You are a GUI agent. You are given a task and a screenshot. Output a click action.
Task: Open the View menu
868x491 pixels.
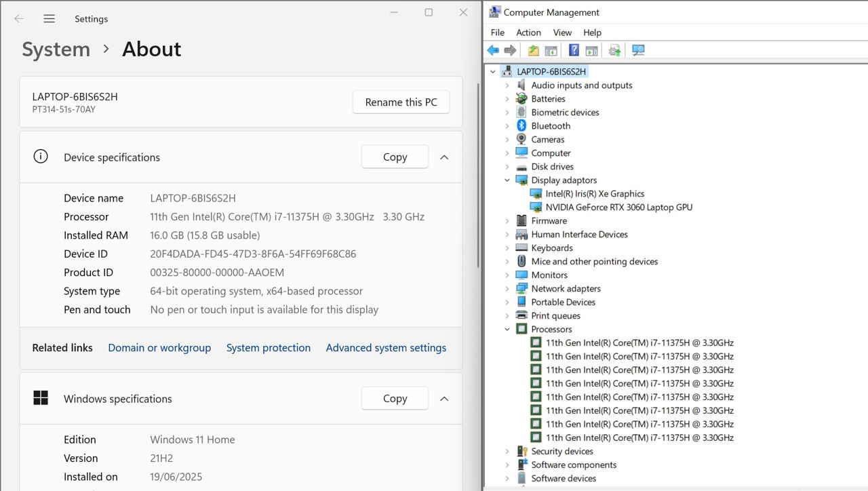click(x=562, y=33)
